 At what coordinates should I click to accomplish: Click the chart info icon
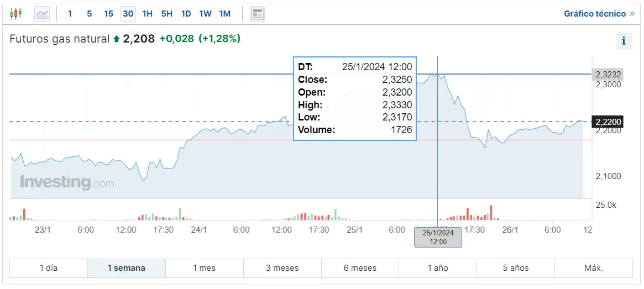[624, 41]
